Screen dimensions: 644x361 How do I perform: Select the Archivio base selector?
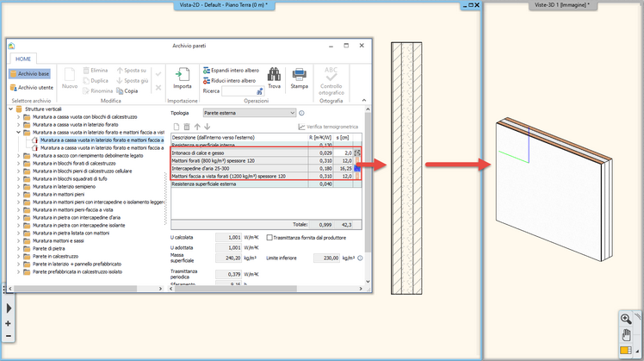pyautogui.click(x=29, y=73)
